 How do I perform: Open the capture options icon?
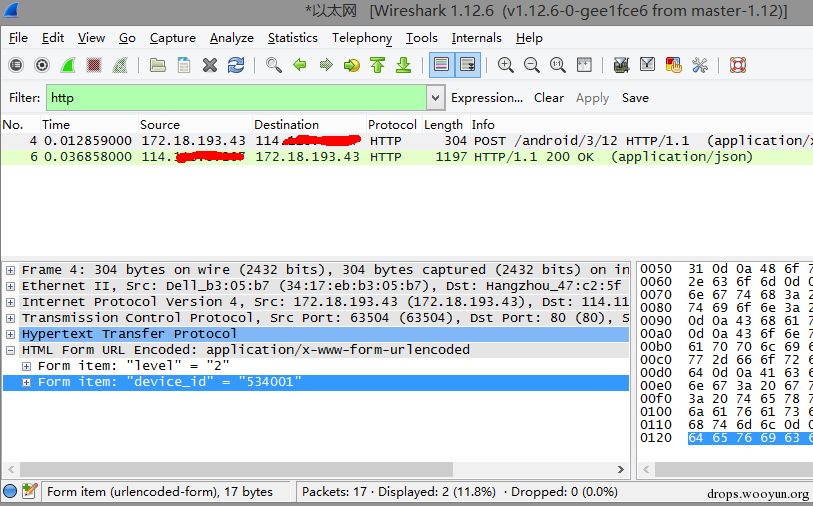42,65
